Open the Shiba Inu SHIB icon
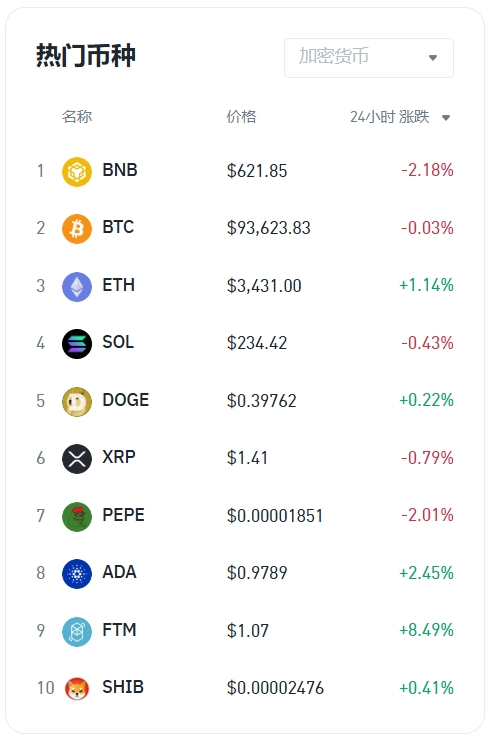 (x=77, y=688)
